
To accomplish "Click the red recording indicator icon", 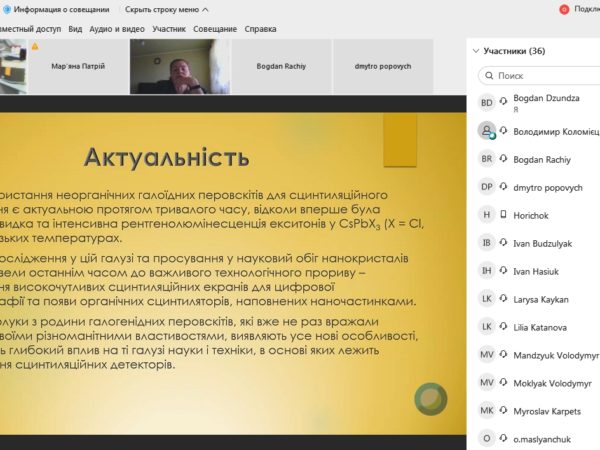I will 564,9.
